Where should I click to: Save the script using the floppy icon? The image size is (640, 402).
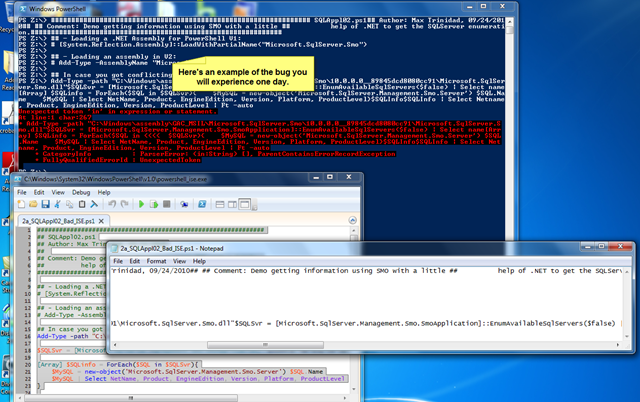45,204
